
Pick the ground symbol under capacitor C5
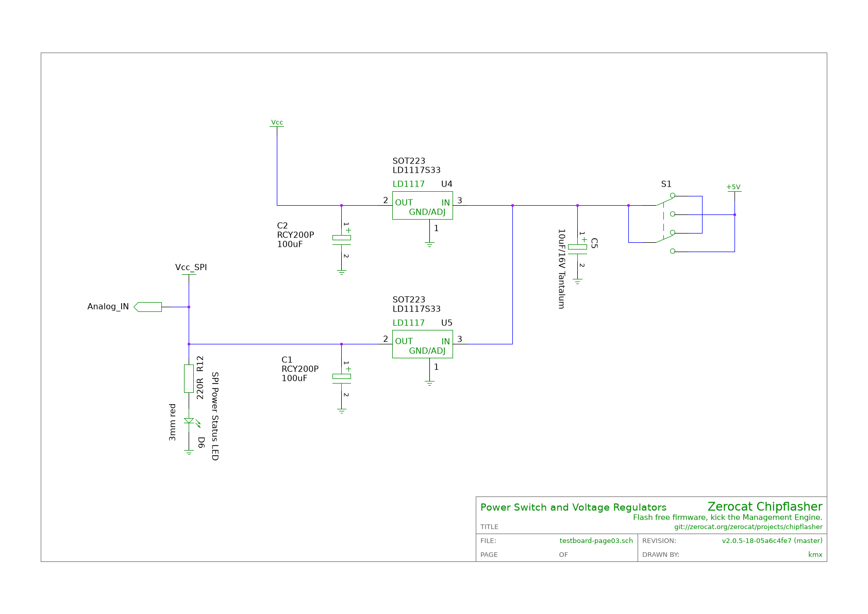coord(577,281)
